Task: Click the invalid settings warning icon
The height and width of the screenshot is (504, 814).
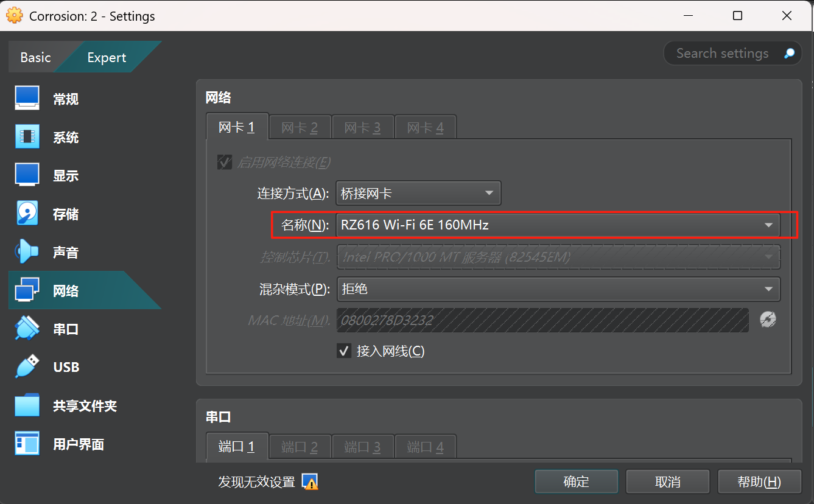Action: pyautogui.click(x=310, y=482)
